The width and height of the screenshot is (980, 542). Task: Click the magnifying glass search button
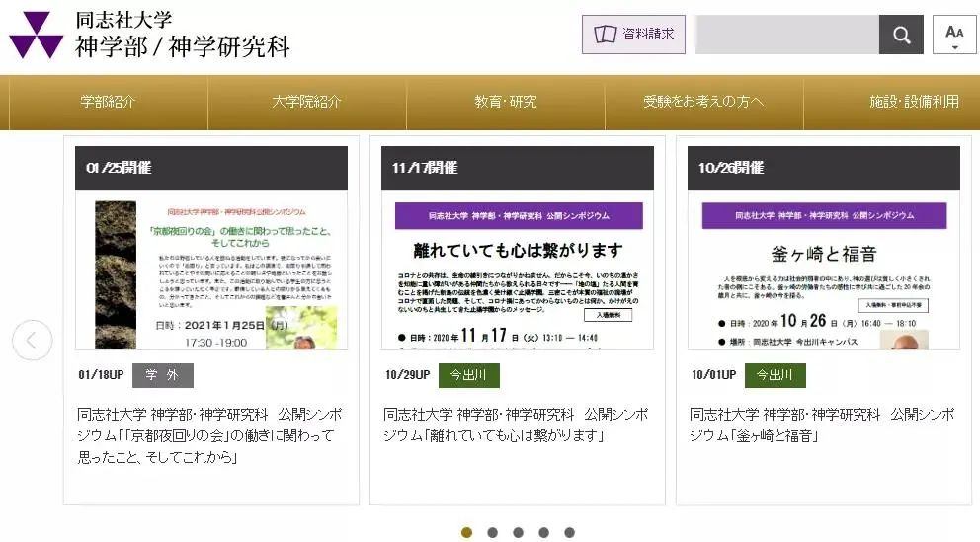coord(901,35)
